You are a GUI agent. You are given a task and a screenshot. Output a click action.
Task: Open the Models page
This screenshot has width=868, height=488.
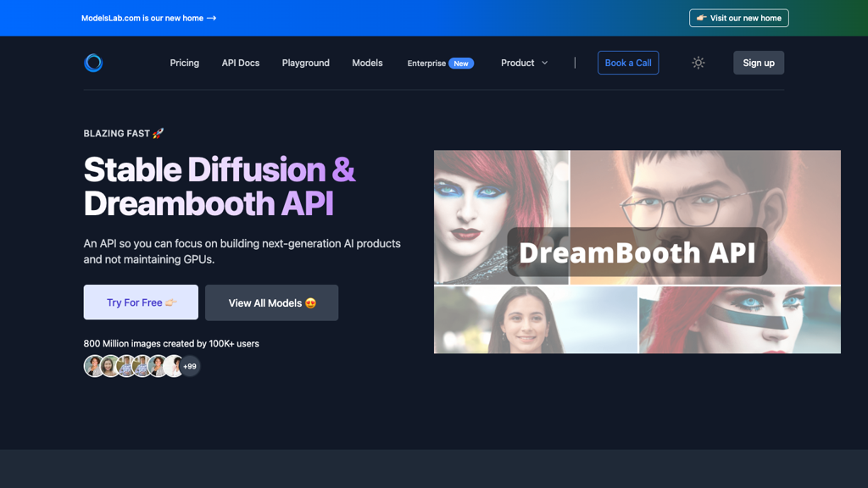point(367,63)
